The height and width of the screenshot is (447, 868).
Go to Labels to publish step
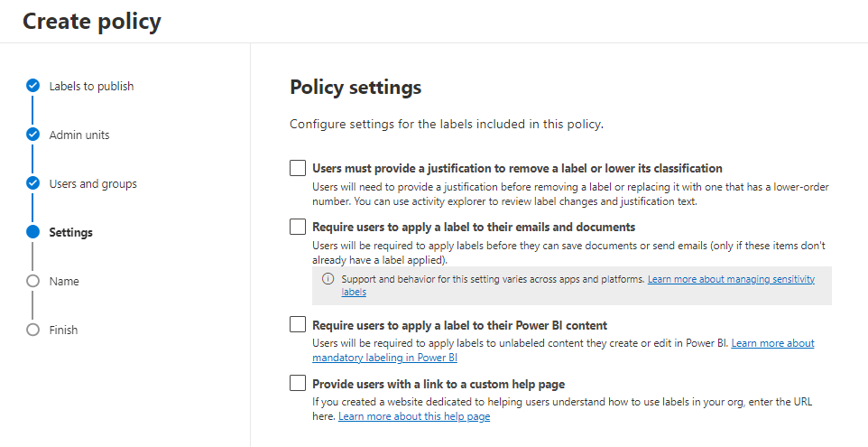(x=91, y=86)
